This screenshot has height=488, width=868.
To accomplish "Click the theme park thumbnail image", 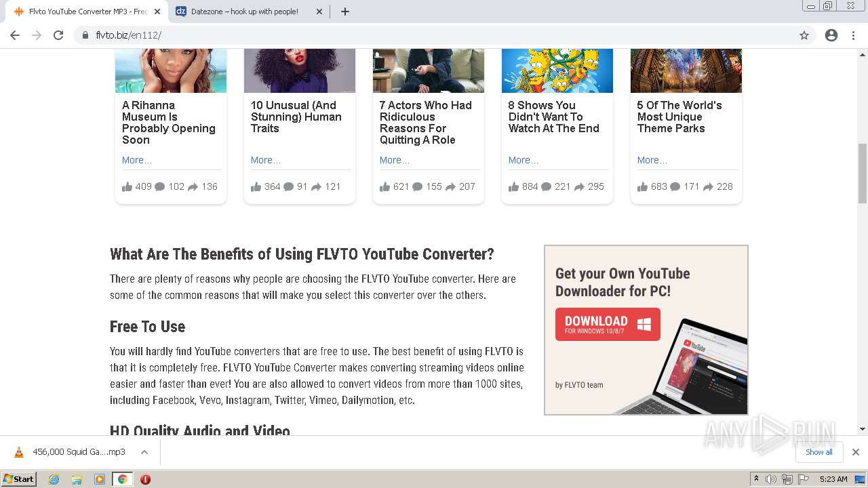I will click(686, 70).
